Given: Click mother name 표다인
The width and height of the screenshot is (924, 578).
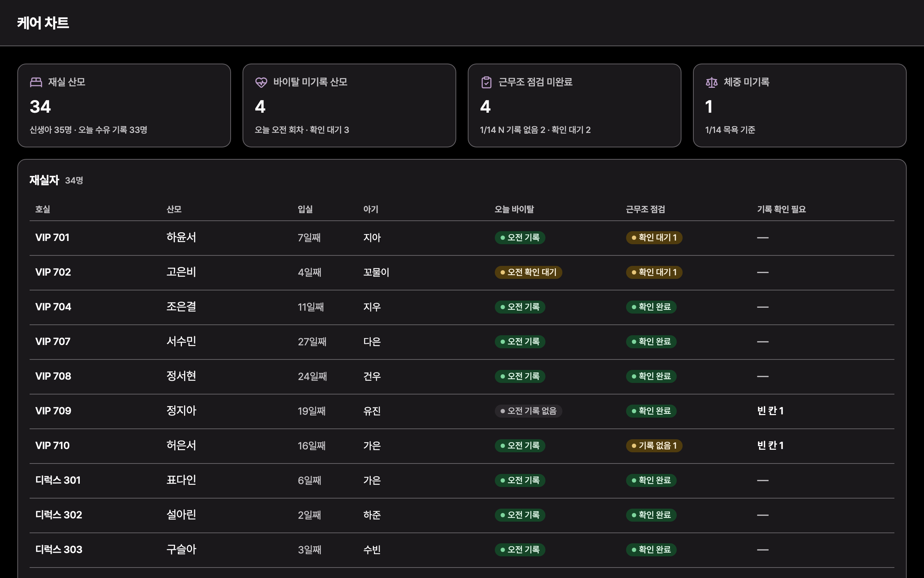Looking at the screenshot, I should coord(181,480).
